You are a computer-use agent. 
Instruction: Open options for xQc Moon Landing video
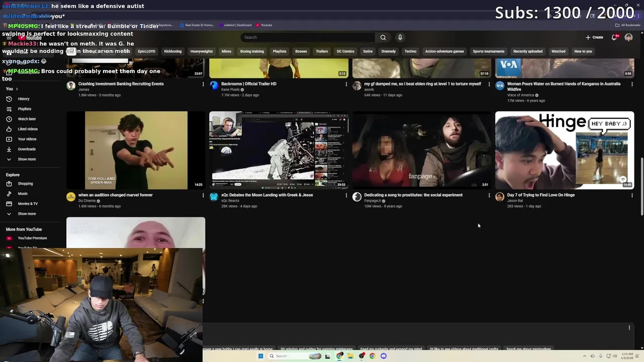[x=346, y=196]
